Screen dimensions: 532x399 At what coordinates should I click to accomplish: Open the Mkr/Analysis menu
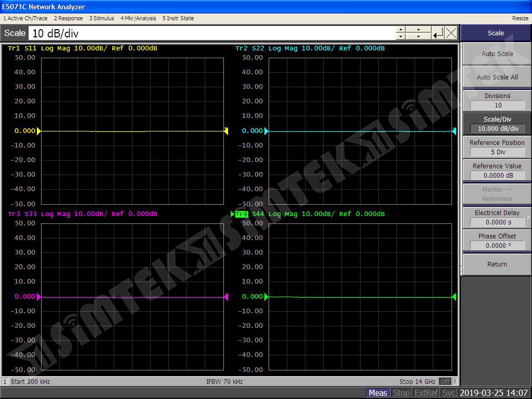[138, 18]
